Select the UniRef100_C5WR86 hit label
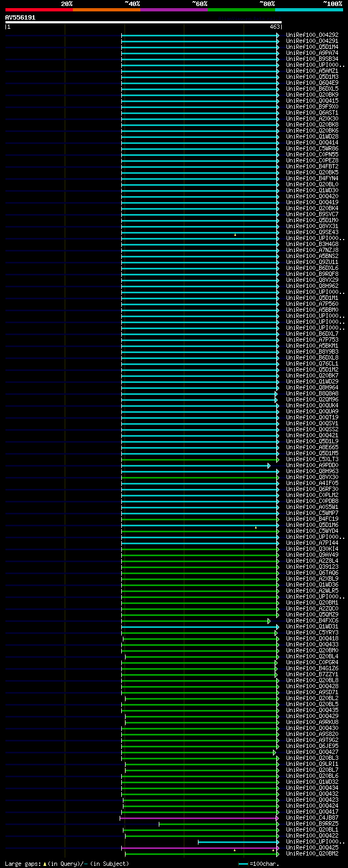Screen dimensions: 348x868 click(x=312, y=149)
